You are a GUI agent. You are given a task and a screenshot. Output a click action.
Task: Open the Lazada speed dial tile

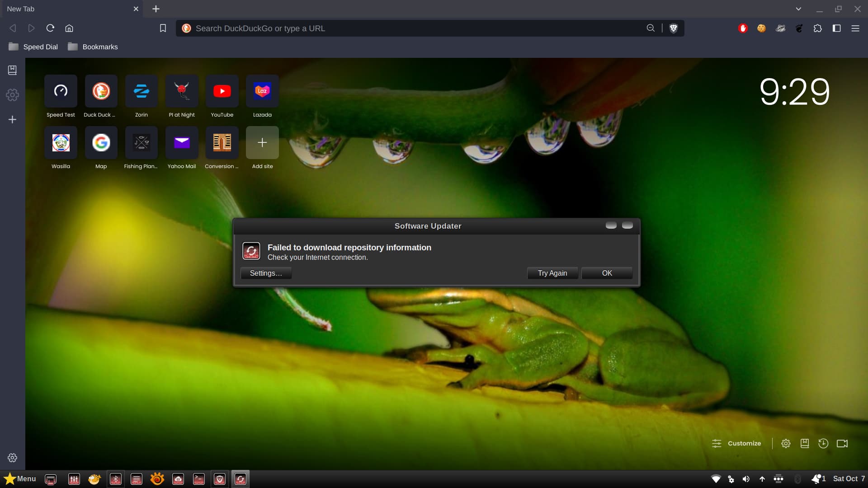coord(262,91)
